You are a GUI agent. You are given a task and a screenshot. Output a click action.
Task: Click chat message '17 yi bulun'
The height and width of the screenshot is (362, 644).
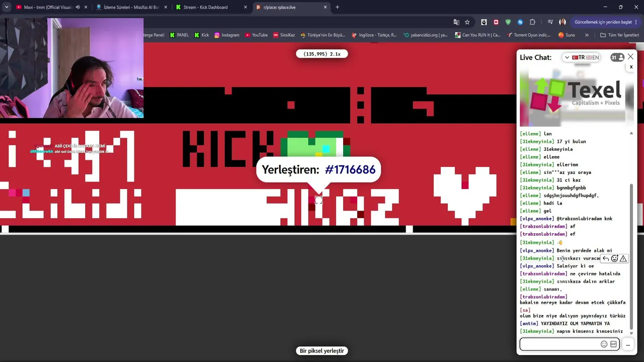[x=571, y=142]
